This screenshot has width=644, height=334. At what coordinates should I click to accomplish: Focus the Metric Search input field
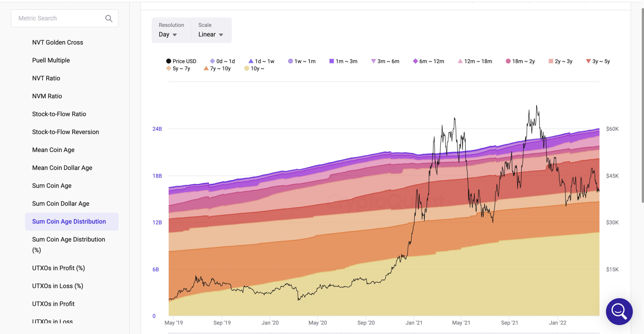(x=64, y=18)
